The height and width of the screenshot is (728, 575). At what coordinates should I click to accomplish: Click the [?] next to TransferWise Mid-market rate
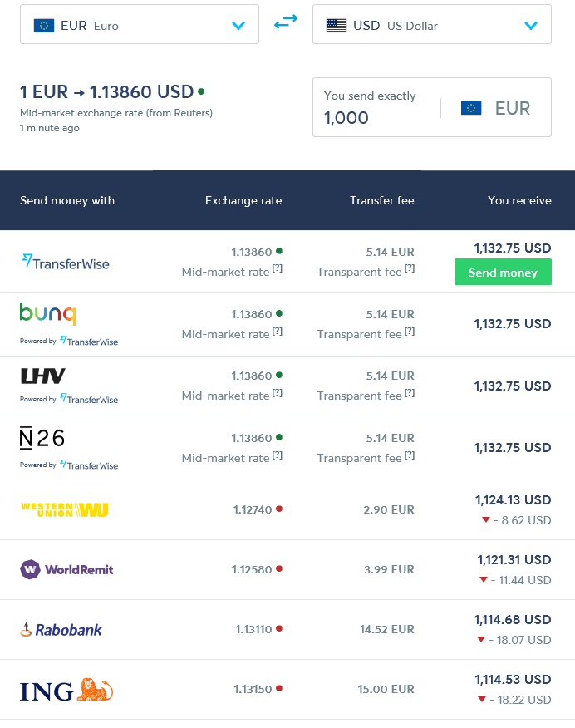tap(278, 269)
